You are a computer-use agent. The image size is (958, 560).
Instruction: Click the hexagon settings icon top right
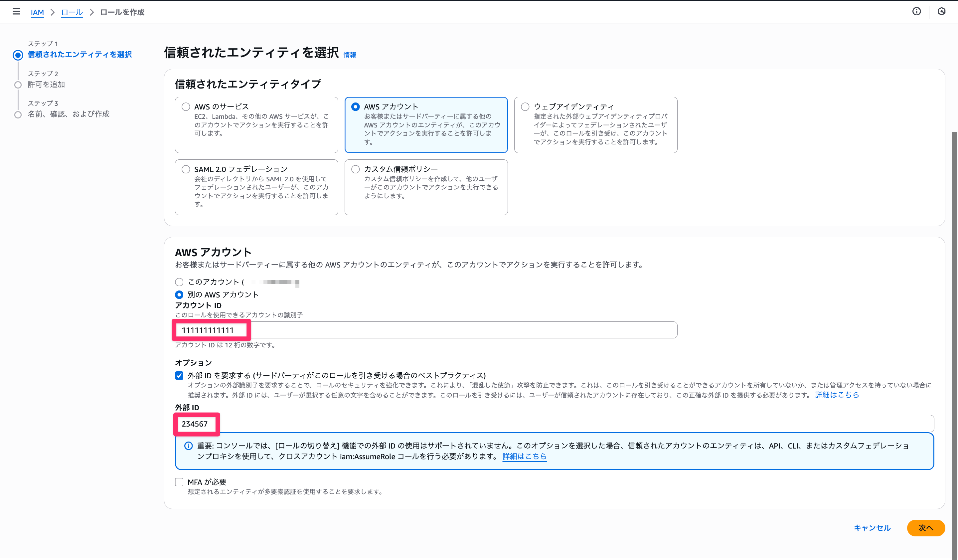(x=941, y=11)
